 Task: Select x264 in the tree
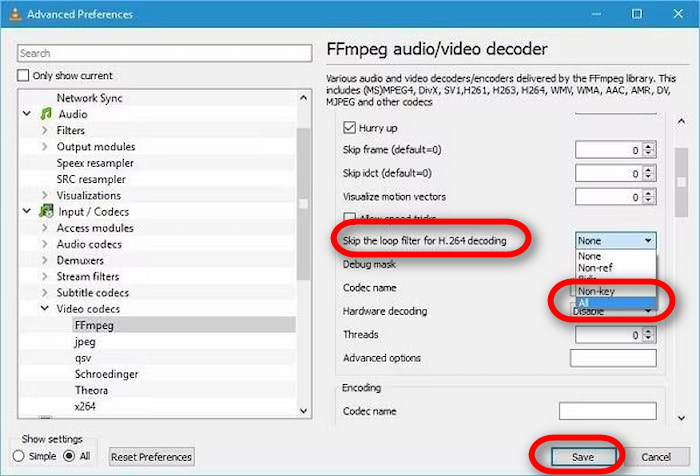tap(85, 406)
